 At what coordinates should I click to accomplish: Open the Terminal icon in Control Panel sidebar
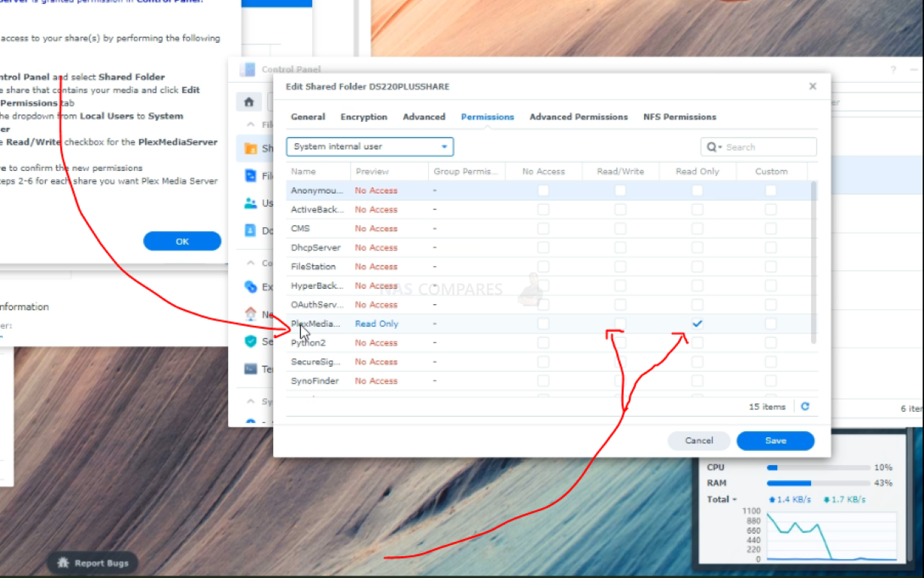point(251,369)
